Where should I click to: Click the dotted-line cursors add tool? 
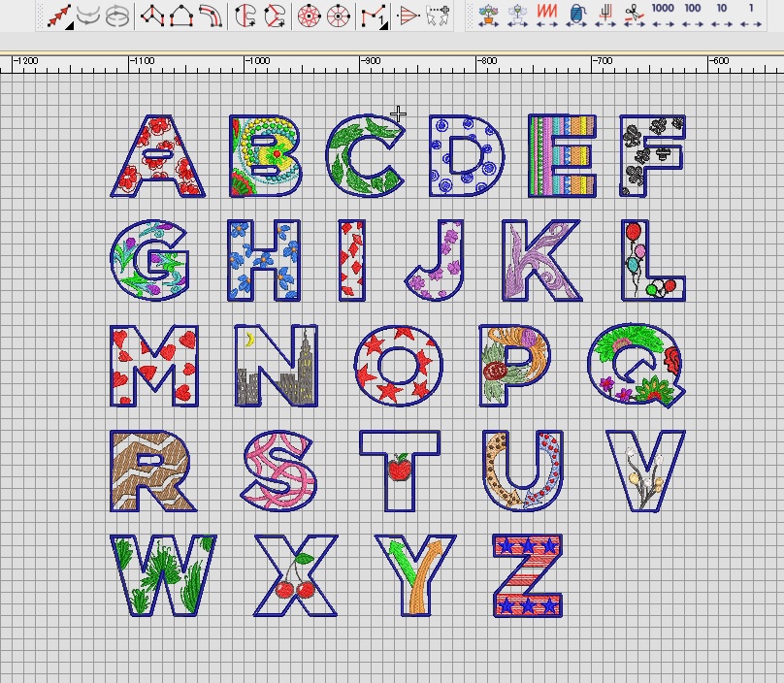[x=438, y=16]
